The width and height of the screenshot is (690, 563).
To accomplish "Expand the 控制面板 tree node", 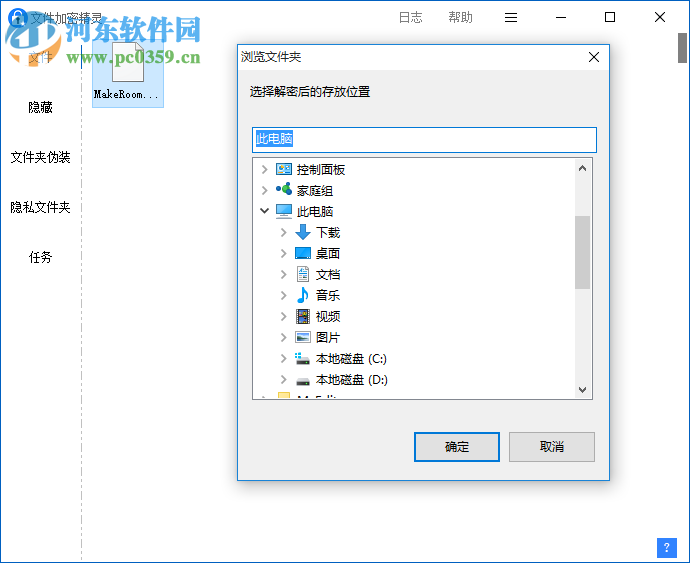I will pos(264,169).
